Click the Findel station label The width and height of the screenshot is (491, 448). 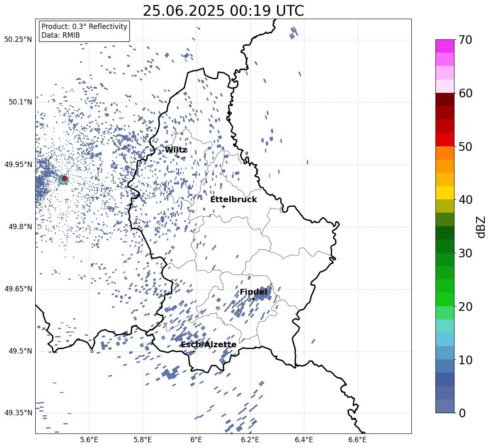pyautogui.click(x=253, y=292)
